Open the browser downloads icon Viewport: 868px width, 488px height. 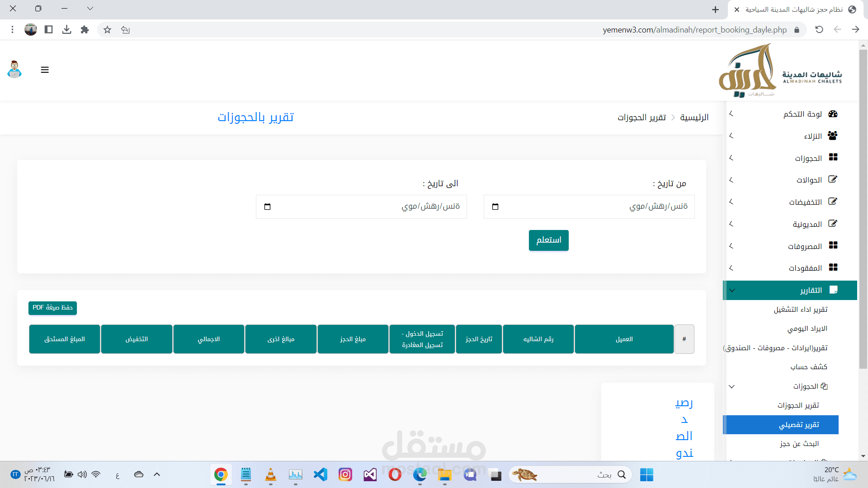(x=66, y=30)
